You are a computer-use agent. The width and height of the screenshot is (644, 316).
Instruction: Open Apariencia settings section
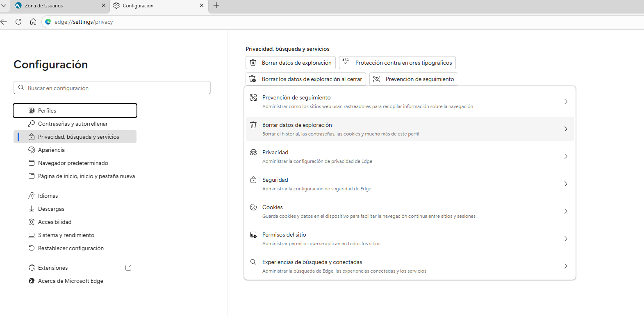tap(75, 150)
